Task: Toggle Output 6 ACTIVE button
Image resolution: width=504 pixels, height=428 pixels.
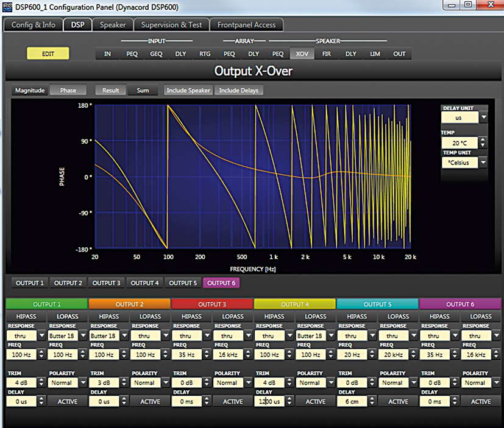Action: click(481, 401)
